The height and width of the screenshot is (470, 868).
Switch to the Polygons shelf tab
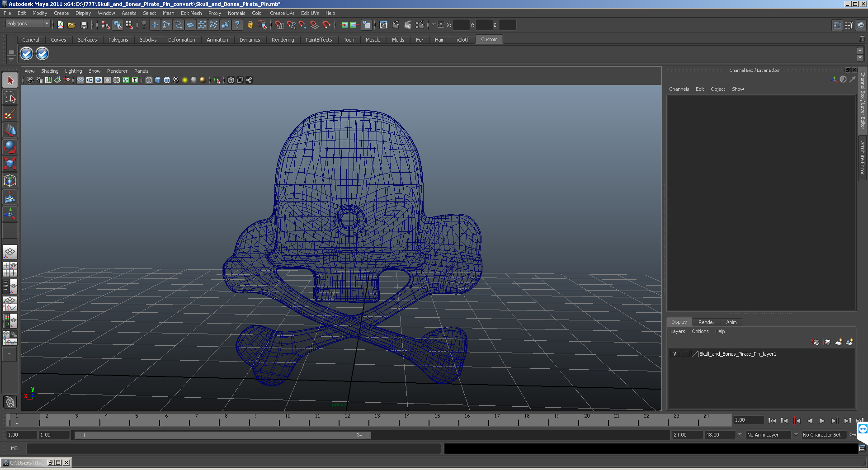pyautogui.click(x=118, y=40)
